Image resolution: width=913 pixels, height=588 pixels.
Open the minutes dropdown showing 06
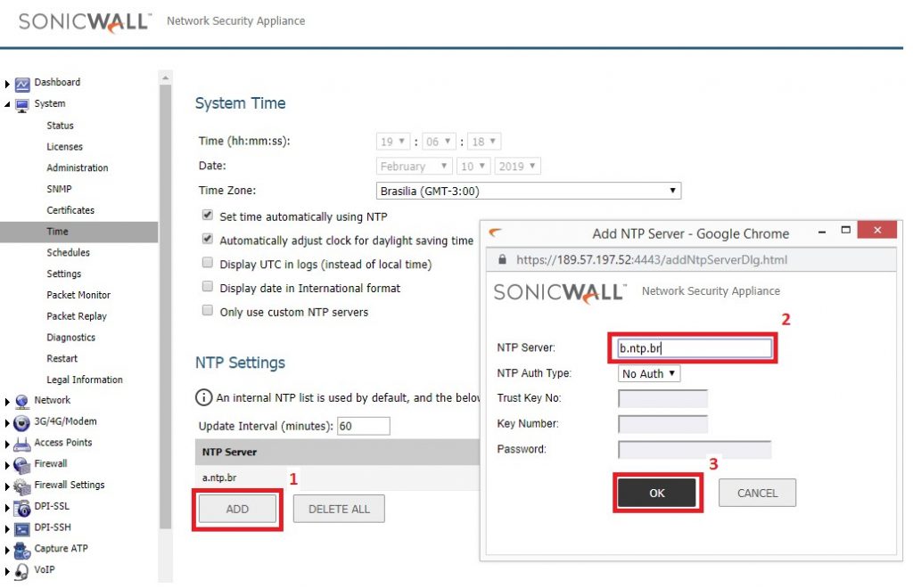(x=439, y=142)
